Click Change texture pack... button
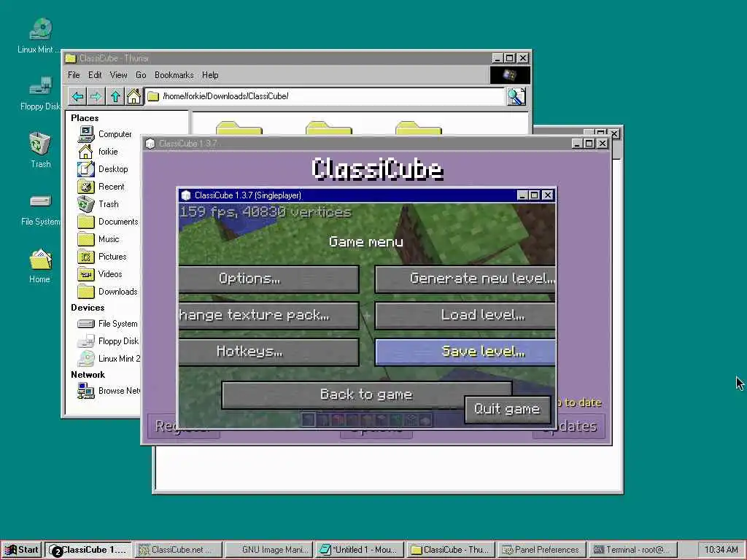This screenshot has height=560, width=747. [x=269, y=315]
